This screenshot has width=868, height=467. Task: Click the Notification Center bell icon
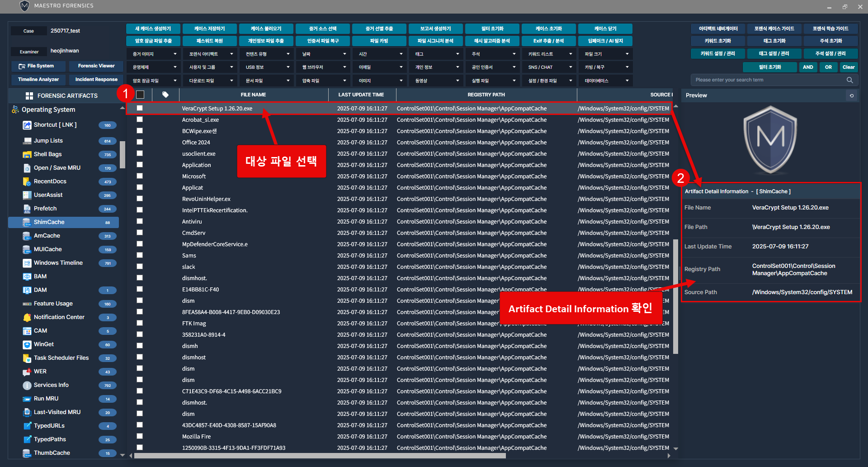[x=27, y=317]
